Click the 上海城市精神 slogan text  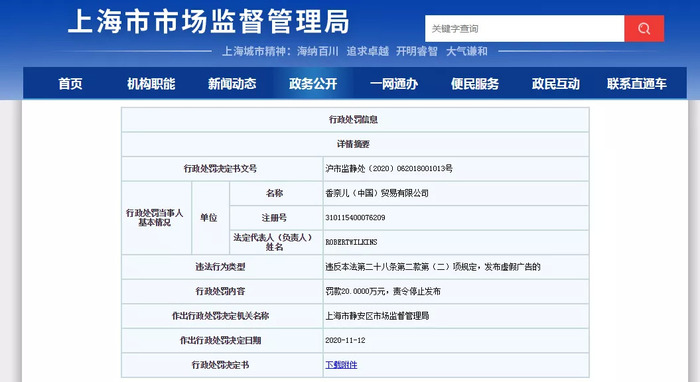pyautogui.click(x=355, y=51)
